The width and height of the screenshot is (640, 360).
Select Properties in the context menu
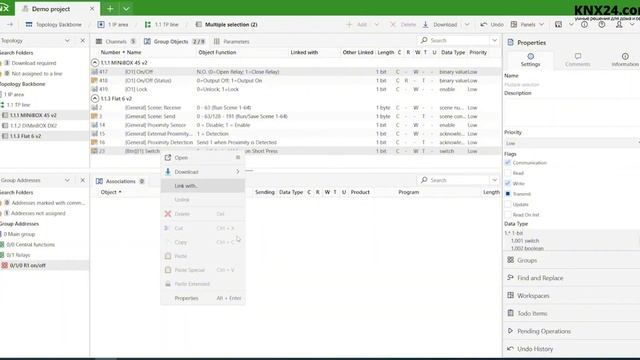203,298
